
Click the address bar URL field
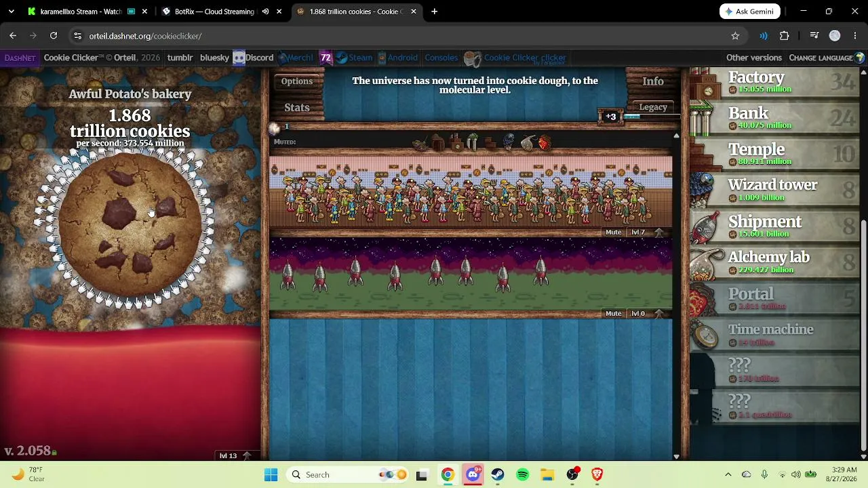pos(400,36)
